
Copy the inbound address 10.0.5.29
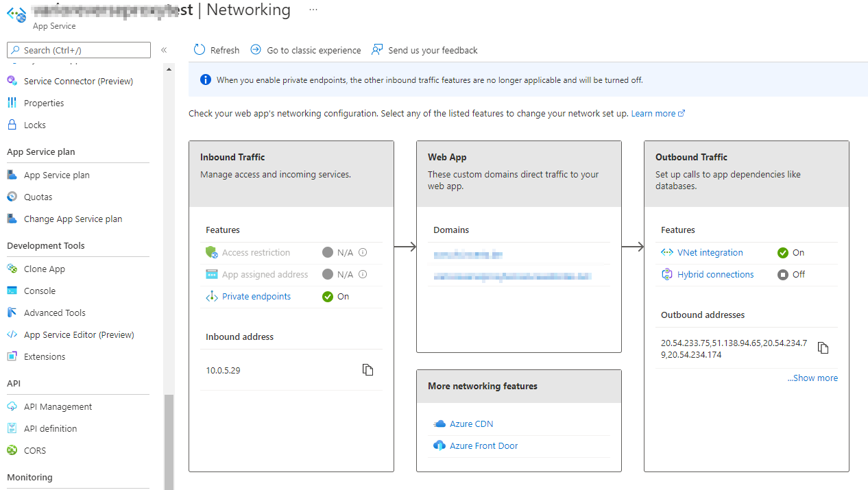(368, 370)
